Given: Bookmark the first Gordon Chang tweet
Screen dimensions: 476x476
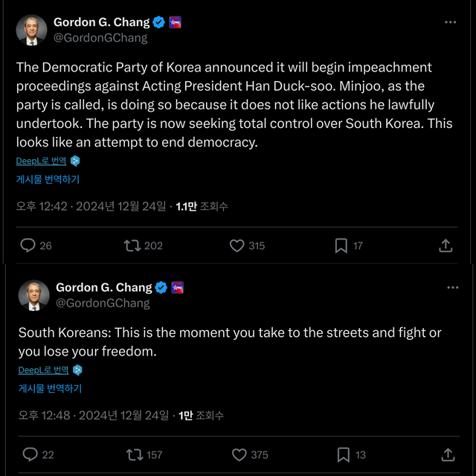Looking at the screenshot, I should 341,245.
